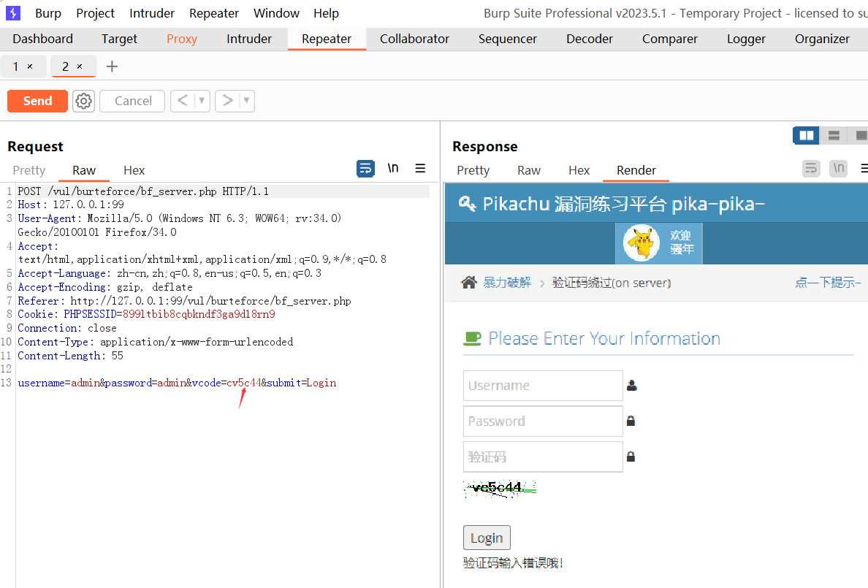Open the Burp menu
The height and width of the screenshot is (588, 868).
48,13
